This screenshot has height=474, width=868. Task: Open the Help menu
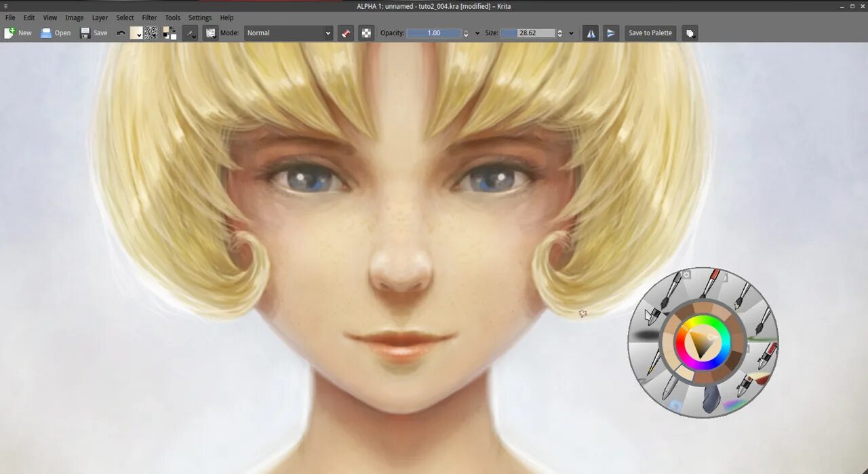pos(227,18)
